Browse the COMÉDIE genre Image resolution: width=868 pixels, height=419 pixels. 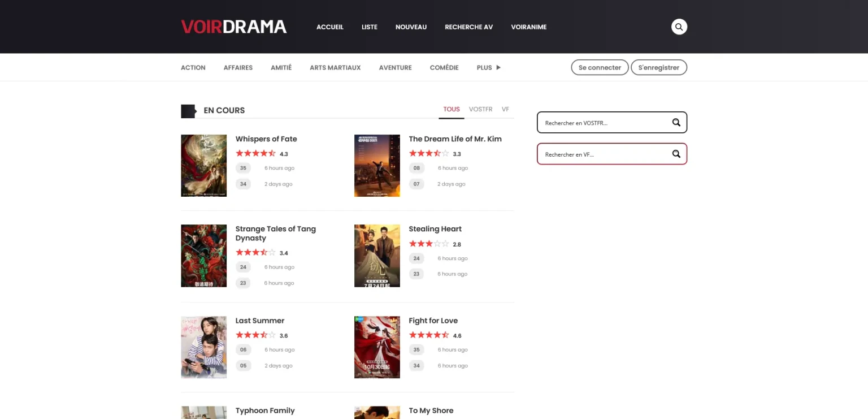pos(444,67)
